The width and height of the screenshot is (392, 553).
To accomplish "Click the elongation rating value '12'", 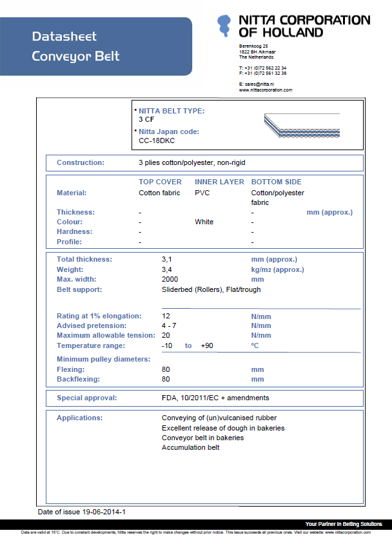I will pyautogui.click(x=166, y=316).
